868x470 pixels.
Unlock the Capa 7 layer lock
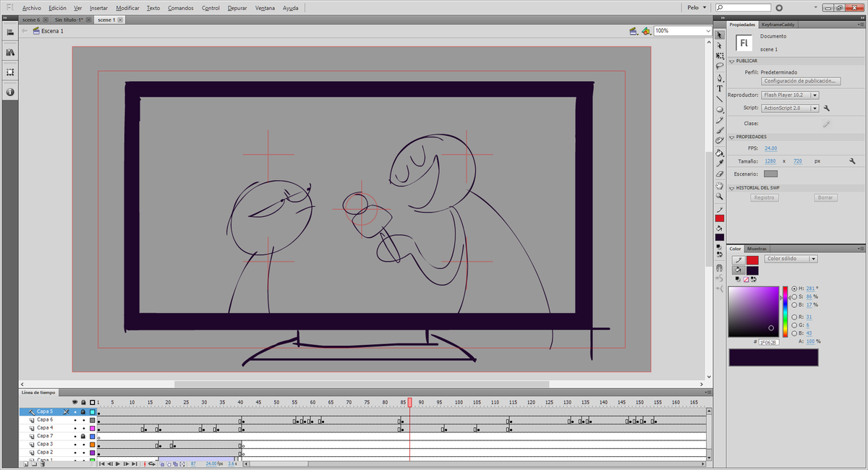pos(83,436)
